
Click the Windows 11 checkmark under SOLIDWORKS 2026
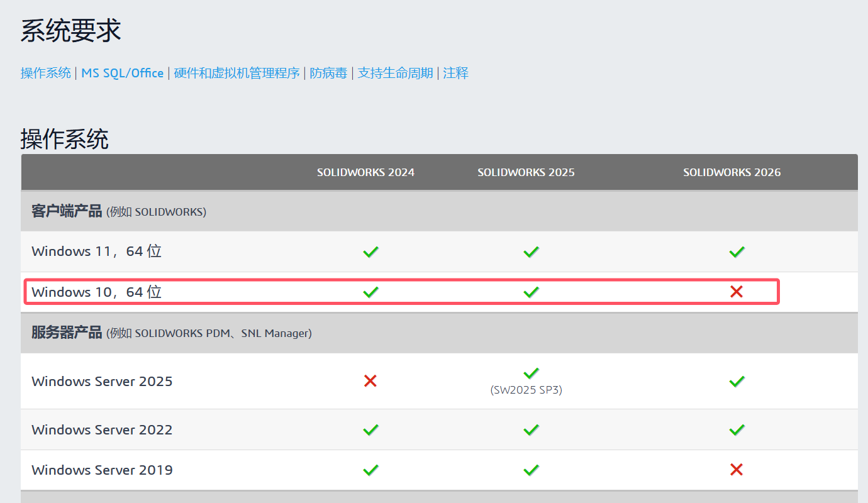[737, 252]
